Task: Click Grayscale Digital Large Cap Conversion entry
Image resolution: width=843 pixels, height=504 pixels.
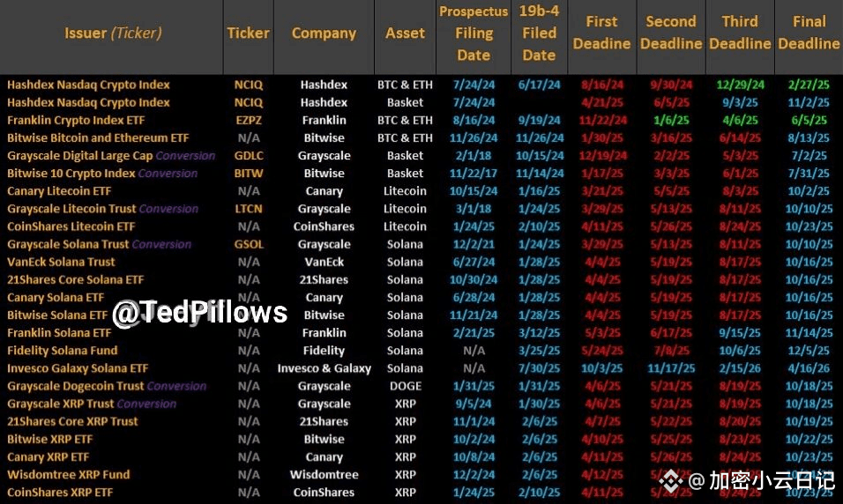Action: (111, 156)
